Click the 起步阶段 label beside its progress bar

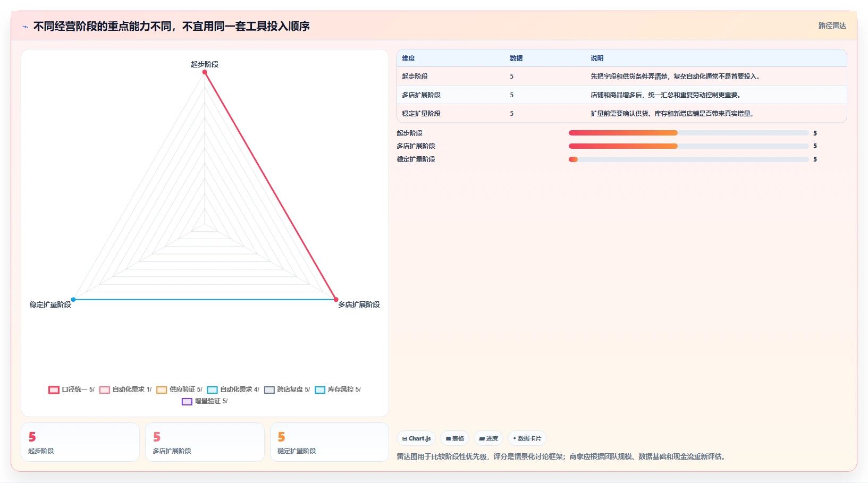pyautogui.click(x=410, y=133)
